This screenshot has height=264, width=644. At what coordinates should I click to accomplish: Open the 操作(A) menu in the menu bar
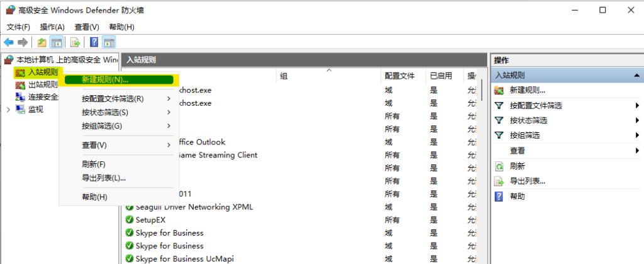point(52,27)
